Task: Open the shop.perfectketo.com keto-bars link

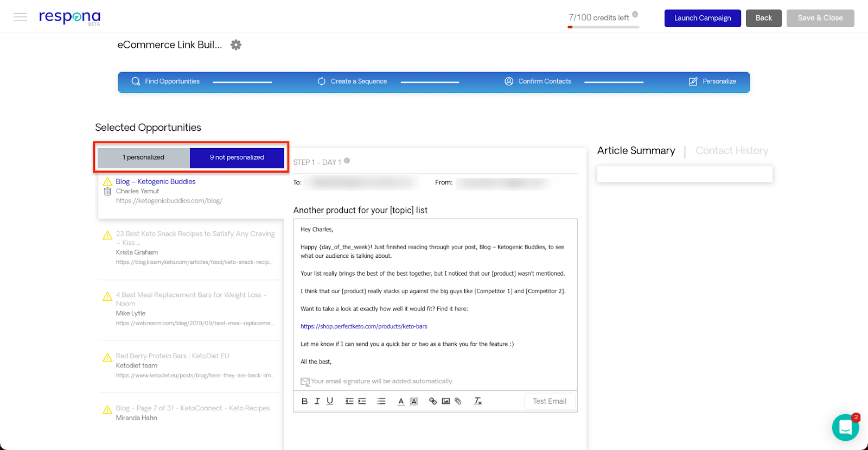Action: 364,326
